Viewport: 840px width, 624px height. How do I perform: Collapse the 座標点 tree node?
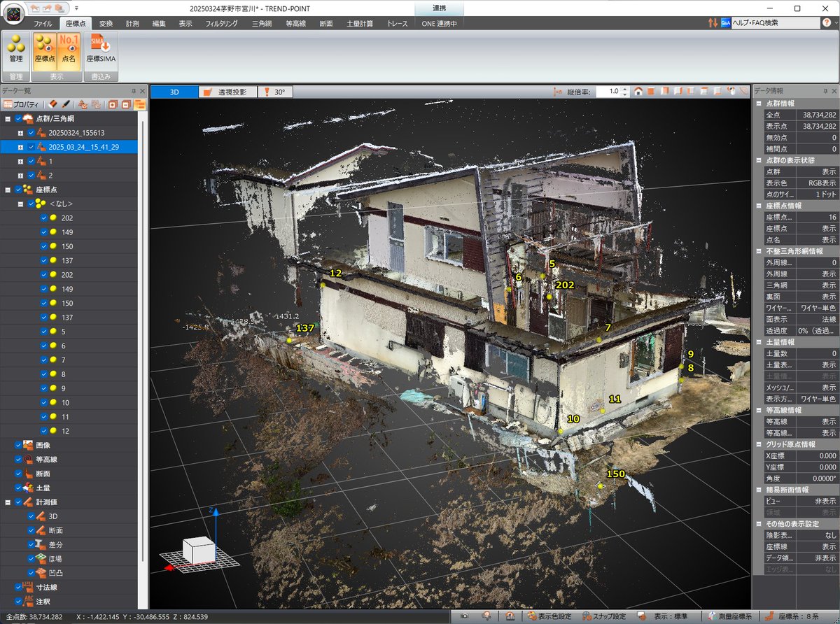(x=7, y=190)
